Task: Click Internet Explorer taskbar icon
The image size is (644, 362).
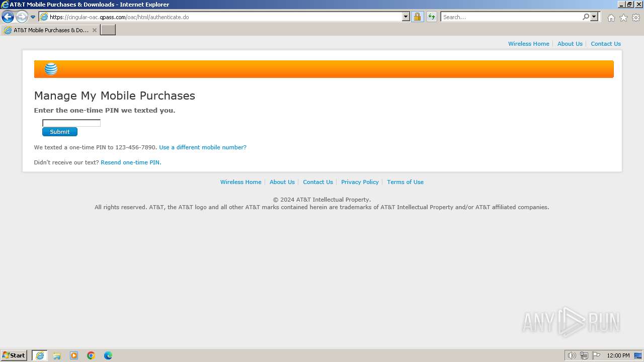Action: coord(40,355)
